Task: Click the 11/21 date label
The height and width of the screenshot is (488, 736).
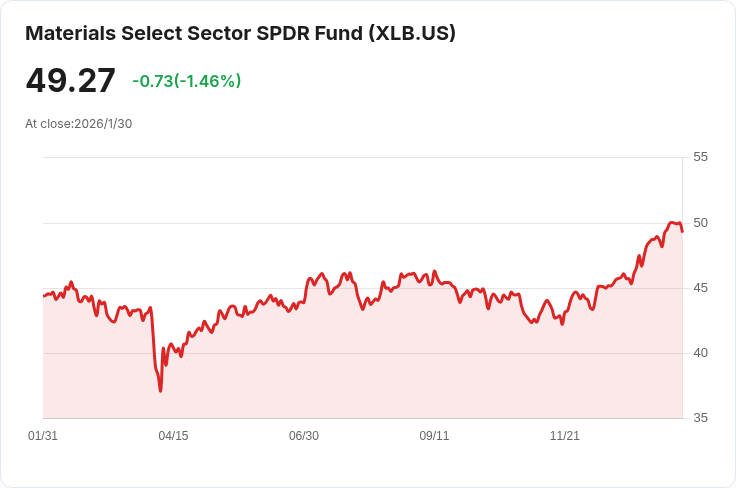Action: 565,436
